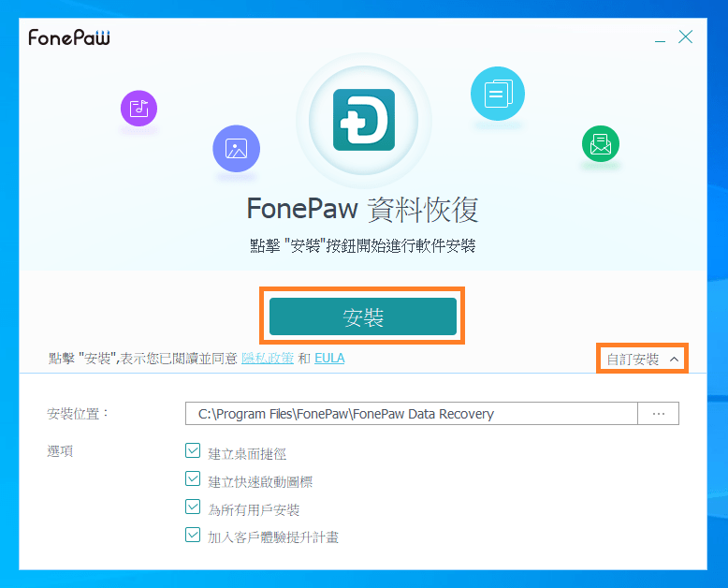728x588 pixels.
Task: Collapse the 自訂安裝 custom install section
Action: pos(642,359)
